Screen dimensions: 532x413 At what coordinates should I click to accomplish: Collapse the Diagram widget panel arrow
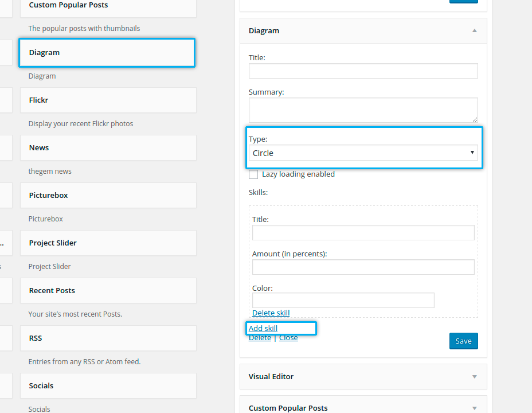click(x=474, y=31)
